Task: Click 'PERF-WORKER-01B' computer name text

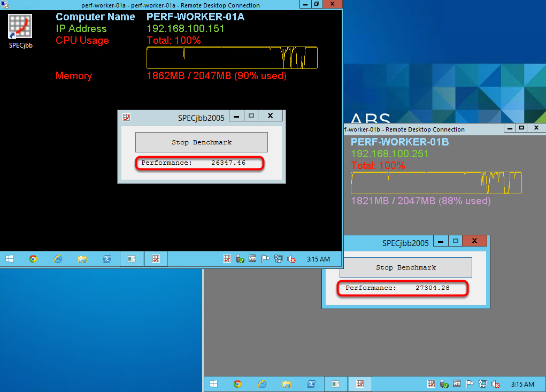Action: click(x=400, y=142)
